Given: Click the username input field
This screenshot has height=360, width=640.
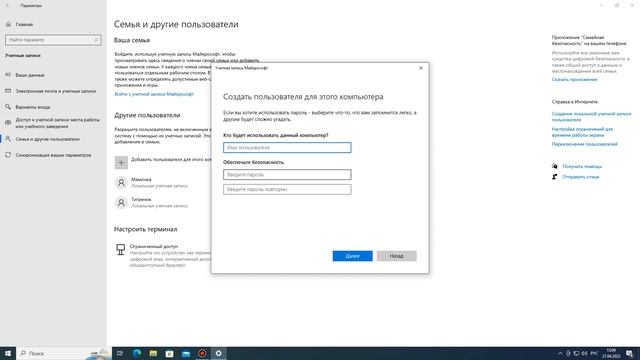Looking at the screenshot, I should 287,147.
